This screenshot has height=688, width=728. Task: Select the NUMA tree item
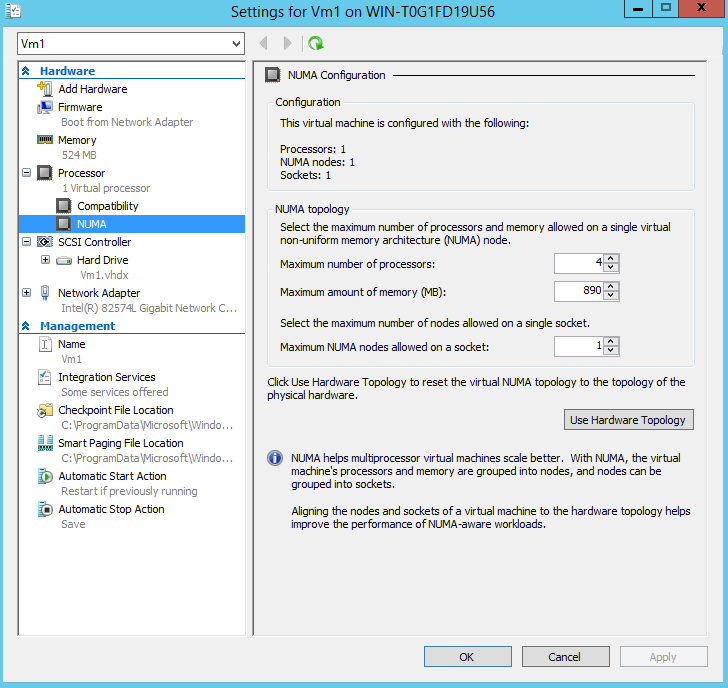click(x=132, y=224)
